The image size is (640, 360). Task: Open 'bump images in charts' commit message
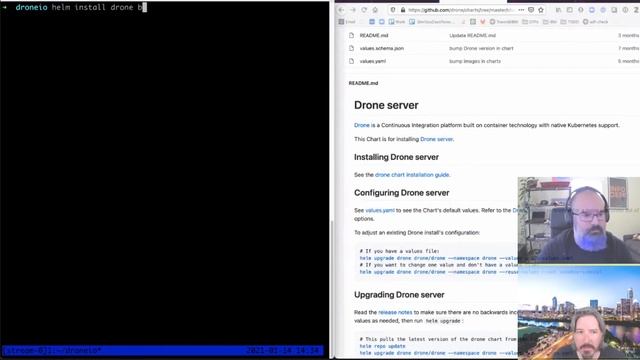[x=475, y=61]
